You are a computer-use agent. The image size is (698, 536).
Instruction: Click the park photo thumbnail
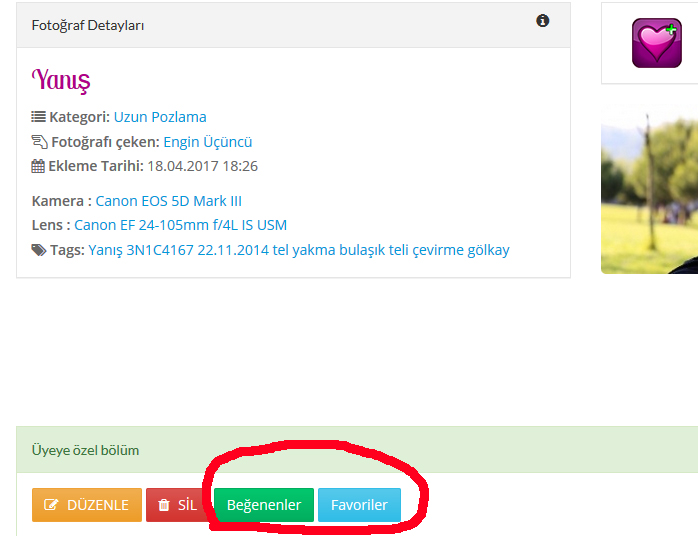(x=649, y=189)
